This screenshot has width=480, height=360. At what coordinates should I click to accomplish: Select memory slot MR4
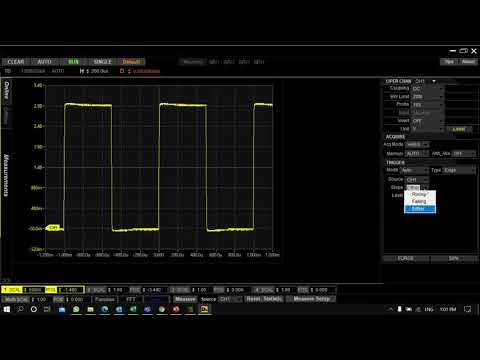(259, 62)
